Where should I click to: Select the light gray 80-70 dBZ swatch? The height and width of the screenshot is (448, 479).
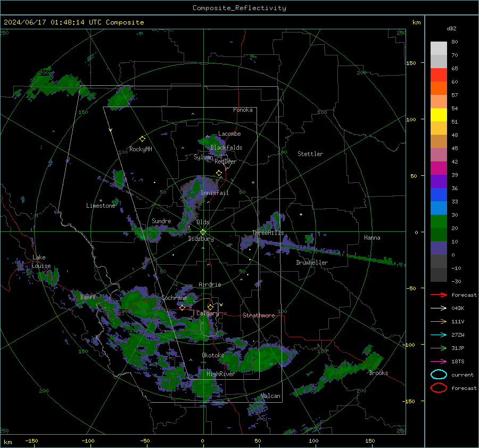(x=439, y=48)
